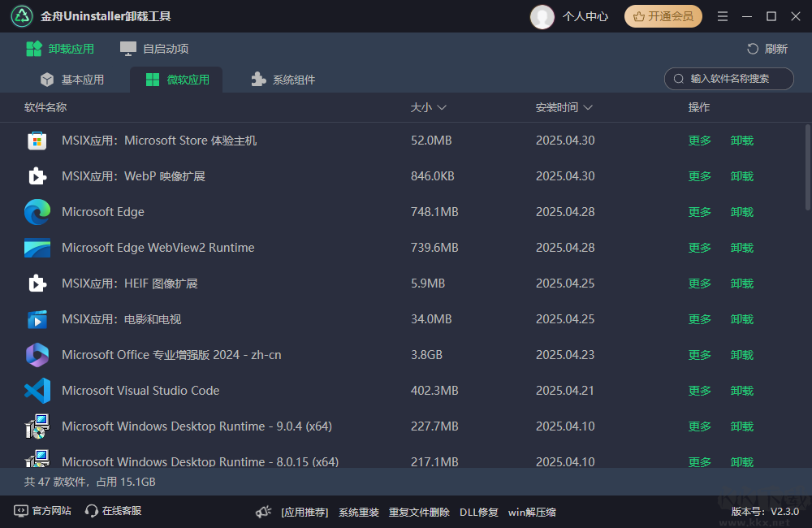Open the hamburger menu icon in title bar
This screenshot has width=812, height=528.
(723, 16)
